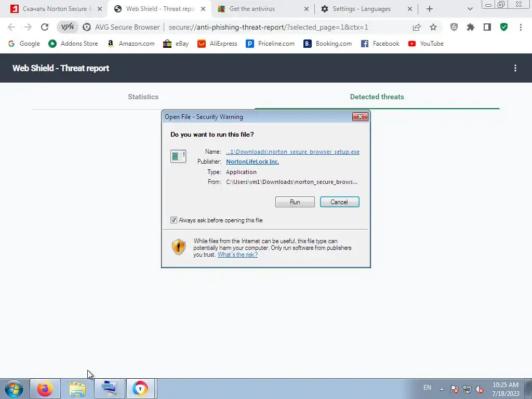
Task: Open the Booking.com bookmark
Action: pos(327,44)
